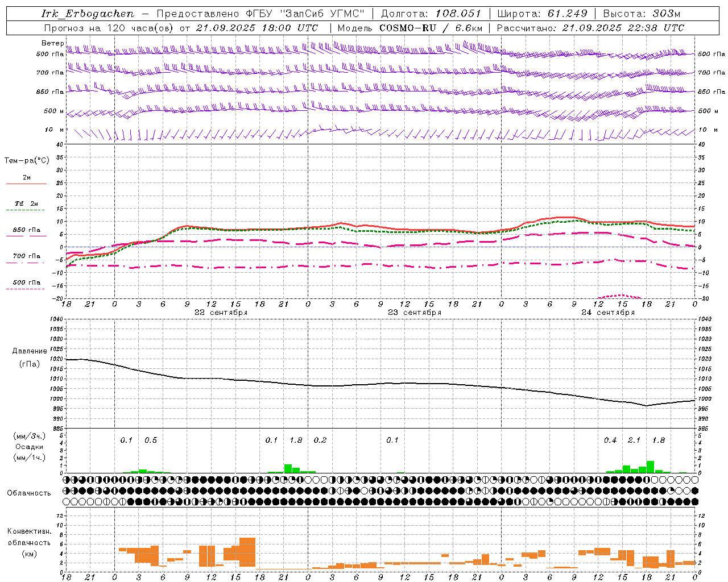Click the 0.2 precipitation amount value
The image size is (728, 582).
click(320, 440)
